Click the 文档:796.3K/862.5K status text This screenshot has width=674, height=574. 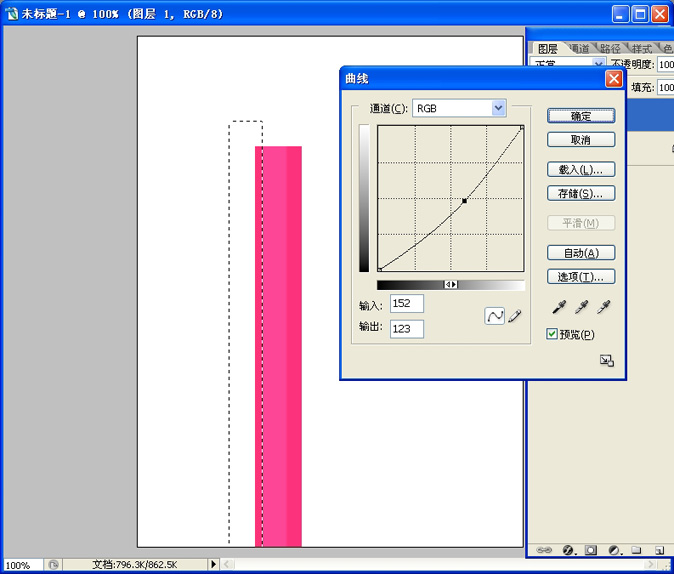coord(135,565)
